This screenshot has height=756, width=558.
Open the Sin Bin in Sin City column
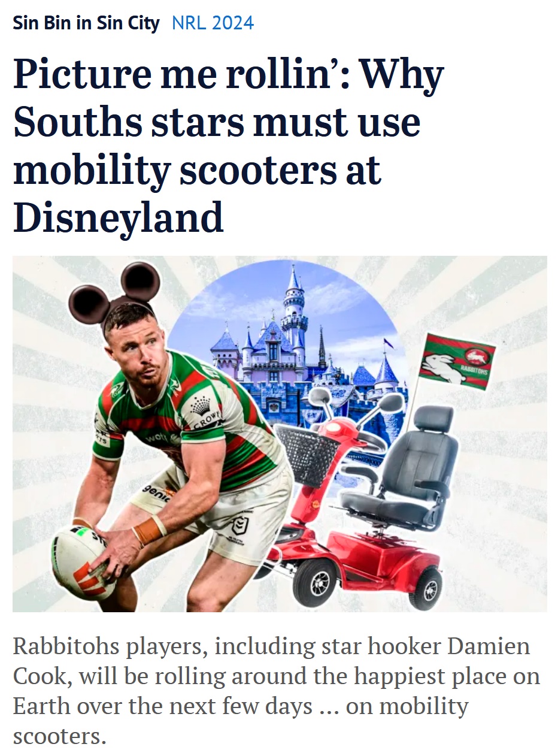point(86,23)
